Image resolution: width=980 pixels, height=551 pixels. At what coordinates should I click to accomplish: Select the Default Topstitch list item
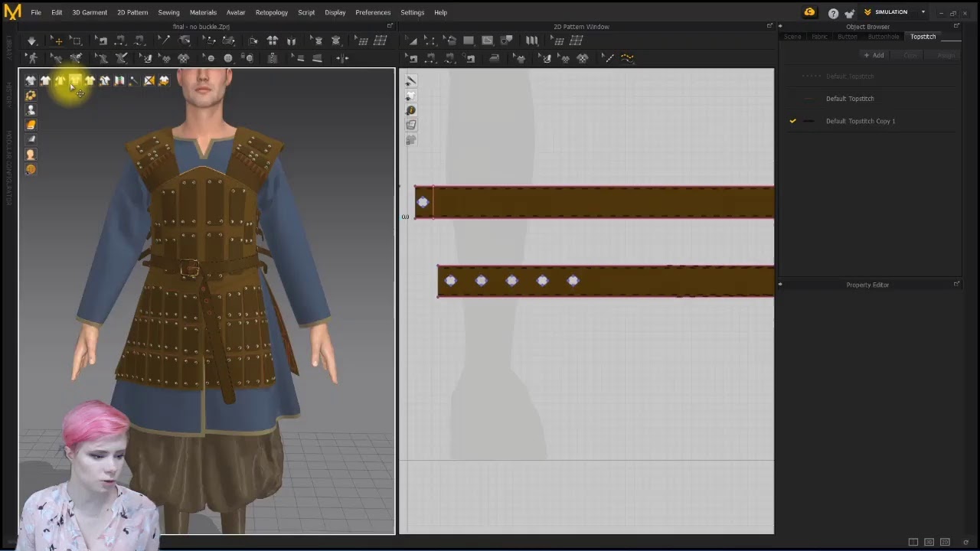click(x=850, y=99)
